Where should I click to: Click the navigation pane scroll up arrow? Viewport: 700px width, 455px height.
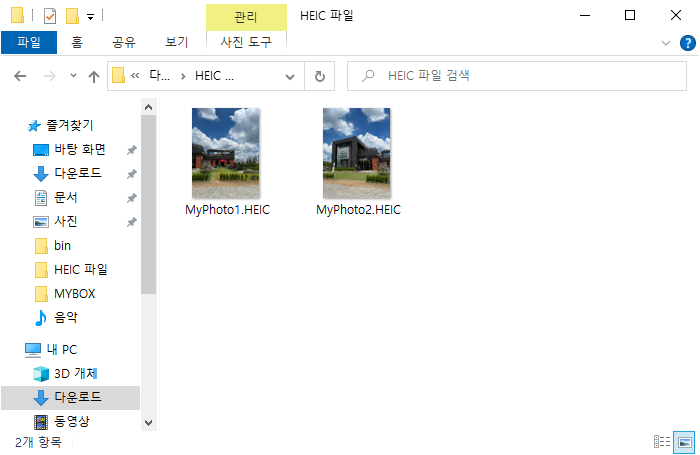tap(149, 107)
